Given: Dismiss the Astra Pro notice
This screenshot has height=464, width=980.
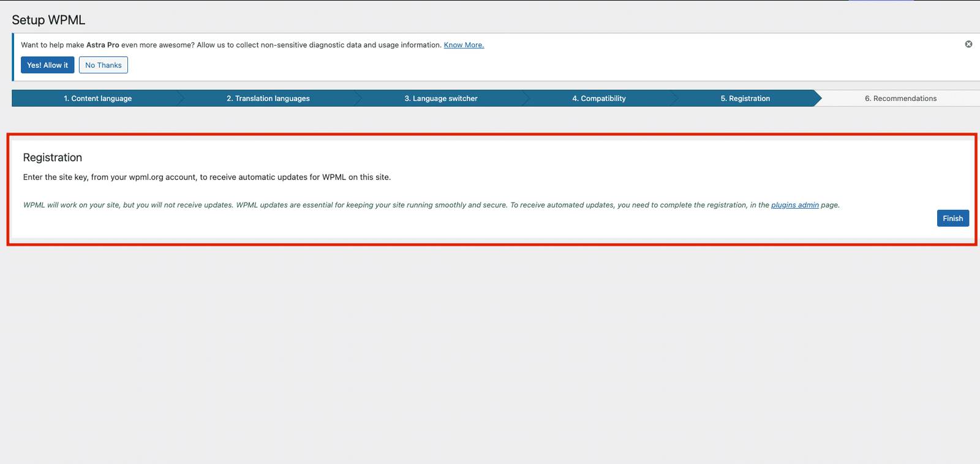Looking at the screenshot, I should point(968,44).
